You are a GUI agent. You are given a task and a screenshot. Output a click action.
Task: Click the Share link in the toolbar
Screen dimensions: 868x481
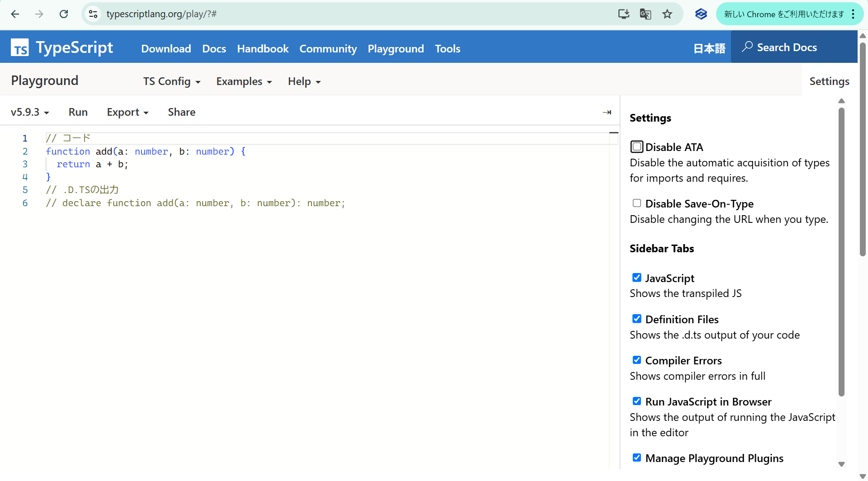pyautogui.click(x=182, y=112)
